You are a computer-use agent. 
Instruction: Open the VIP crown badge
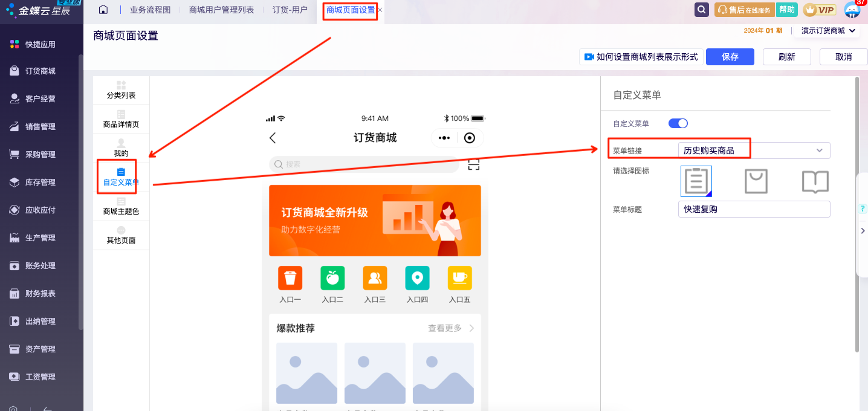point(819,10)
